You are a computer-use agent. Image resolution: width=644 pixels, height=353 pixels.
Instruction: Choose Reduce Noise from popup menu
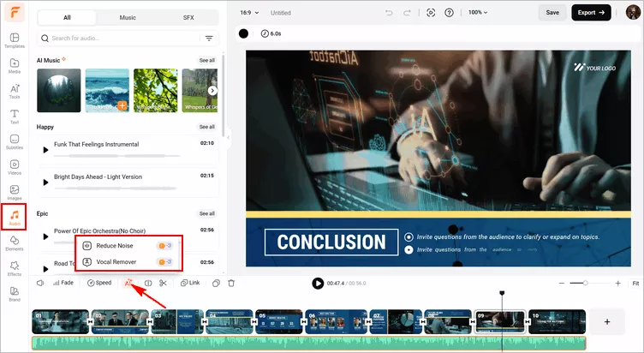click(128, 246)
